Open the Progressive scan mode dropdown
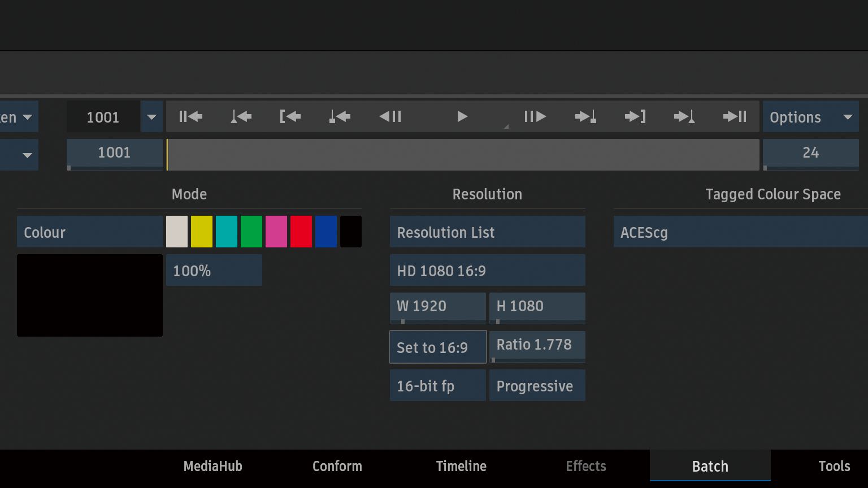 click(537, 386)
